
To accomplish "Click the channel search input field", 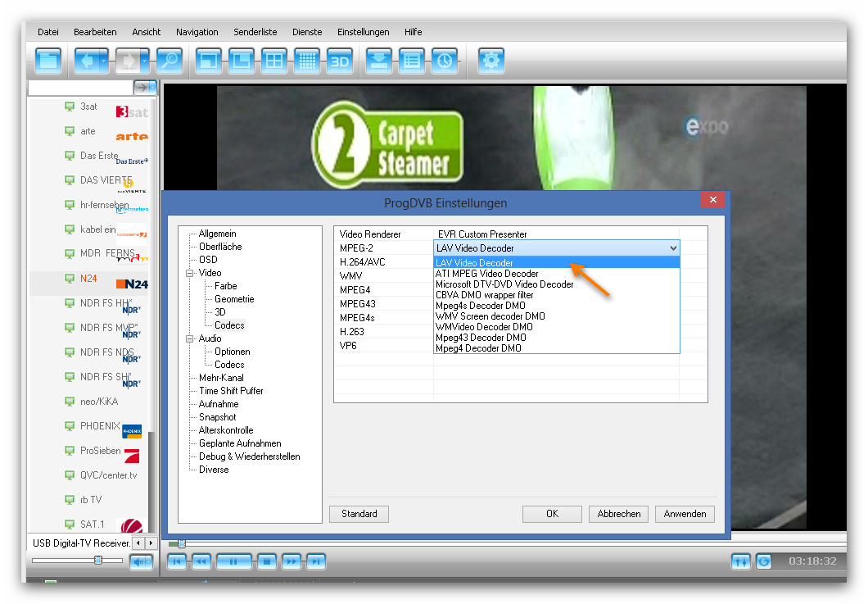I will [x=81, y=88].
